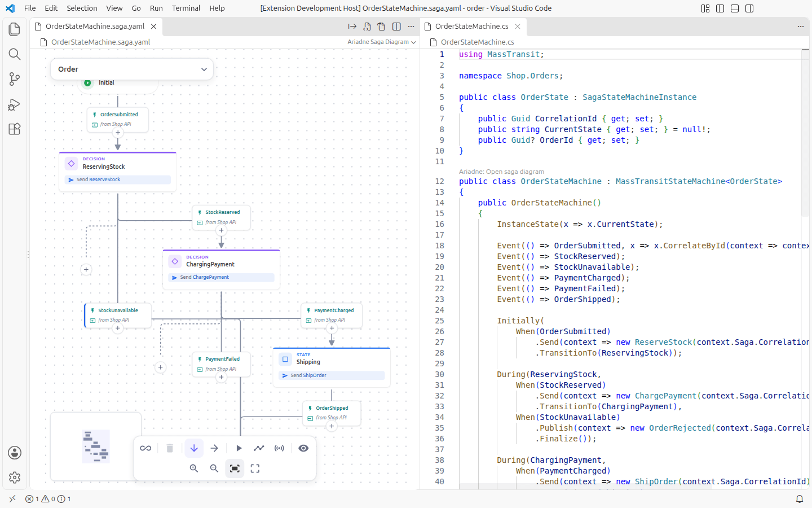Click the link icon in diagram toolbar
Screen dimensions: 812x508
[x=145, y=448]
